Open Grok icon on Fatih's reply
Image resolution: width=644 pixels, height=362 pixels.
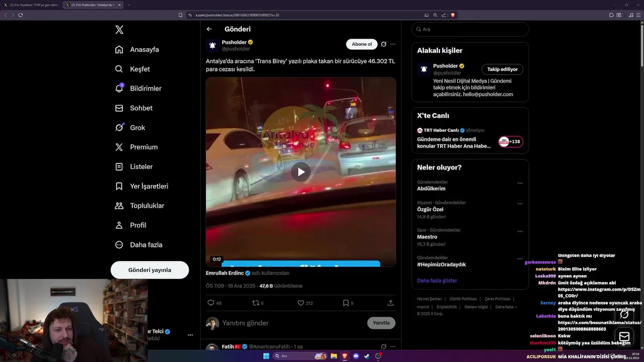click(x=383, y=346)
